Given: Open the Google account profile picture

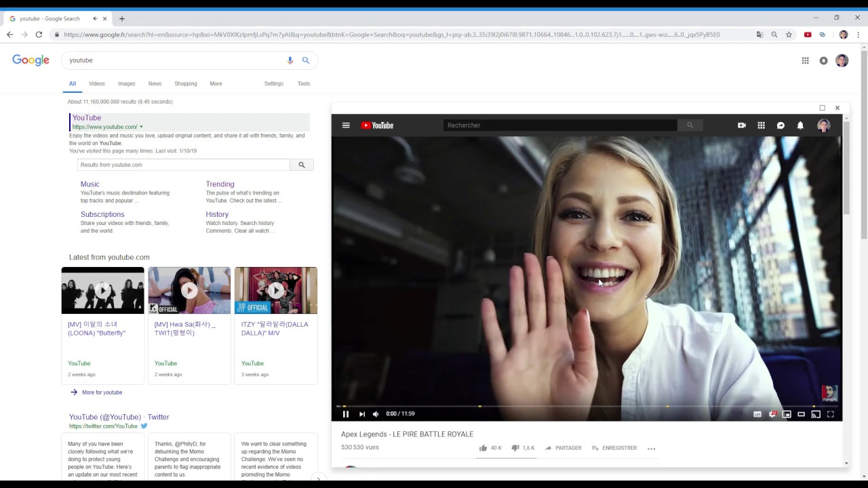Looking at the screenshot, I should point(842,60).
